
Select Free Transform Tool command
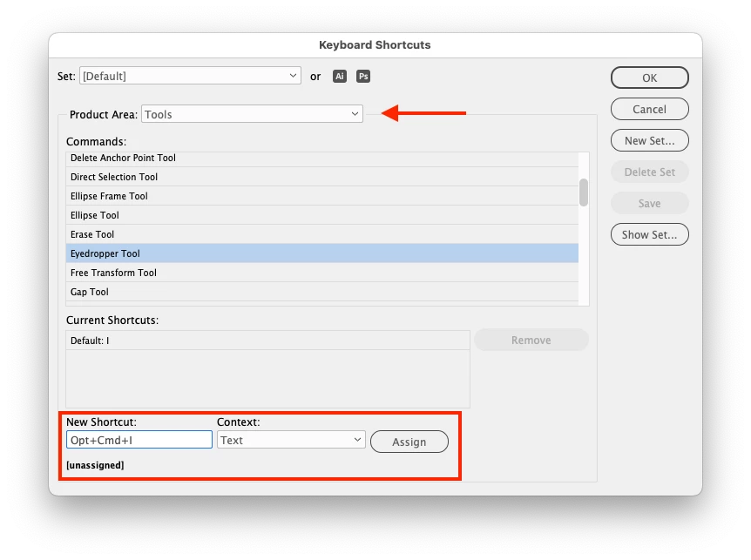pyautogui.click(x=321, y=273)
